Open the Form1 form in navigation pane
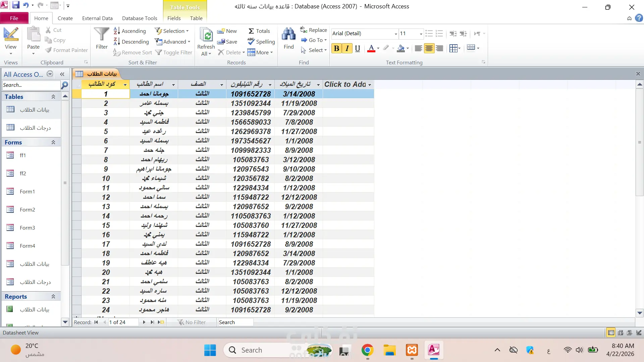The width and height of the screenshot is (644, 362). click(27, 191)
